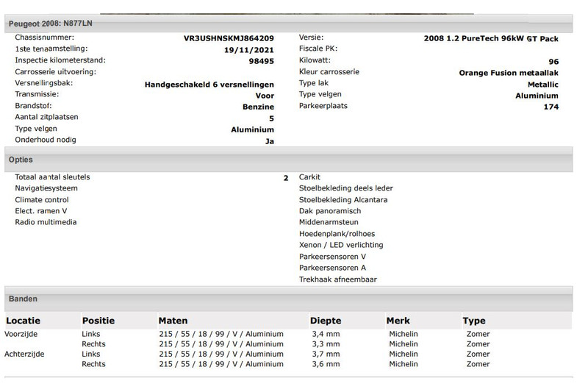Click the Merk column header

tap(398, 321)
